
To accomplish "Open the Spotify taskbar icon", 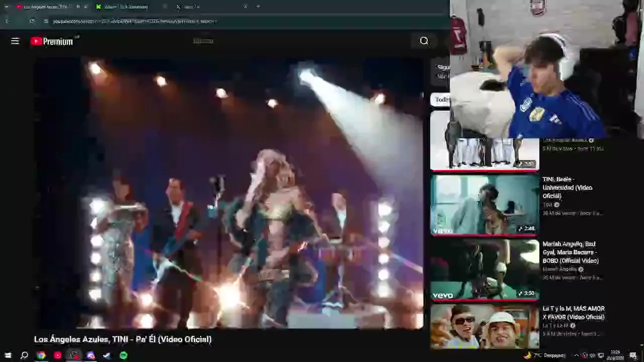I will 124,355.
